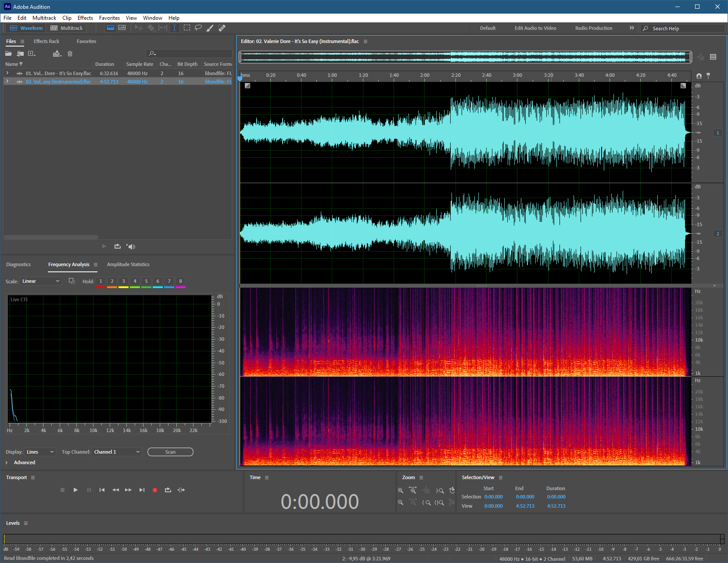Click the list icon right of overview navigator
The width and height of the screenshot is (728, 563).
[x=713, y=57]
